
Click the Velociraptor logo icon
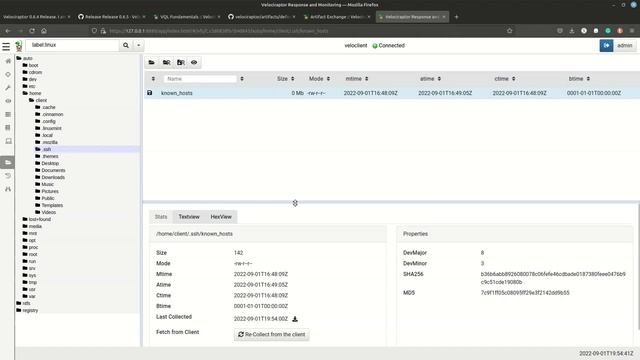point(18,46)
